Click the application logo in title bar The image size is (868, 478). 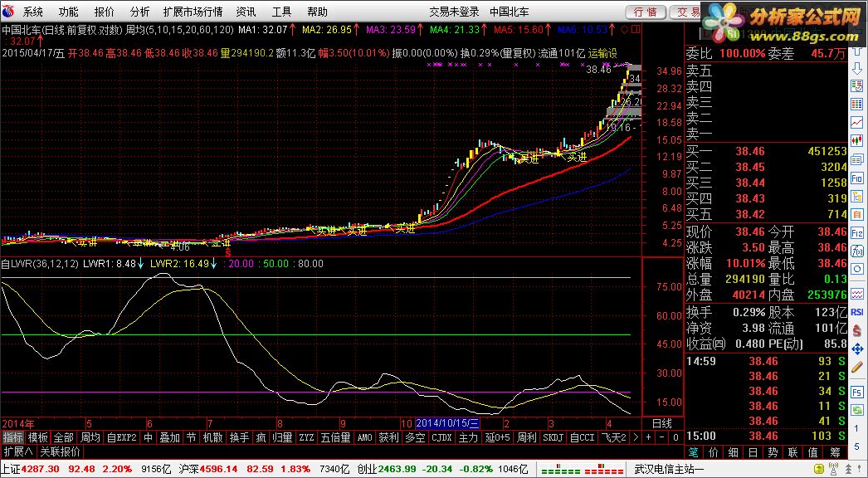8,12
